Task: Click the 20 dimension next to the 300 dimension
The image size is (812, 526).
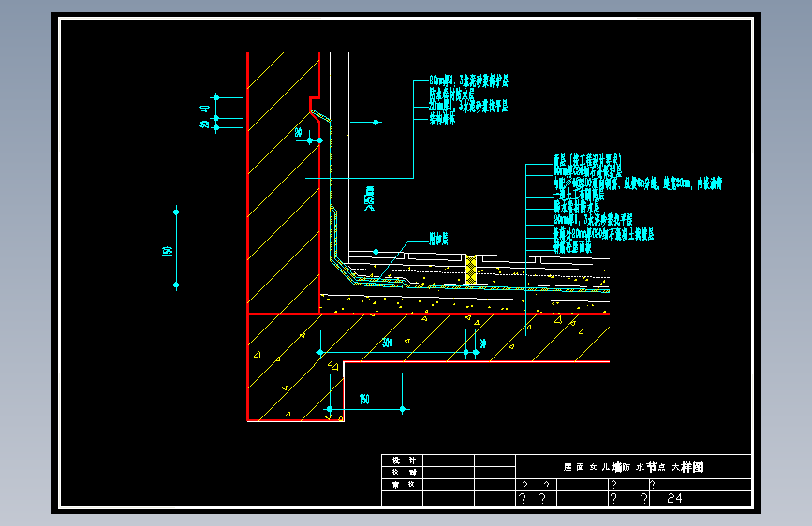Action: click(x=482, y=343)
